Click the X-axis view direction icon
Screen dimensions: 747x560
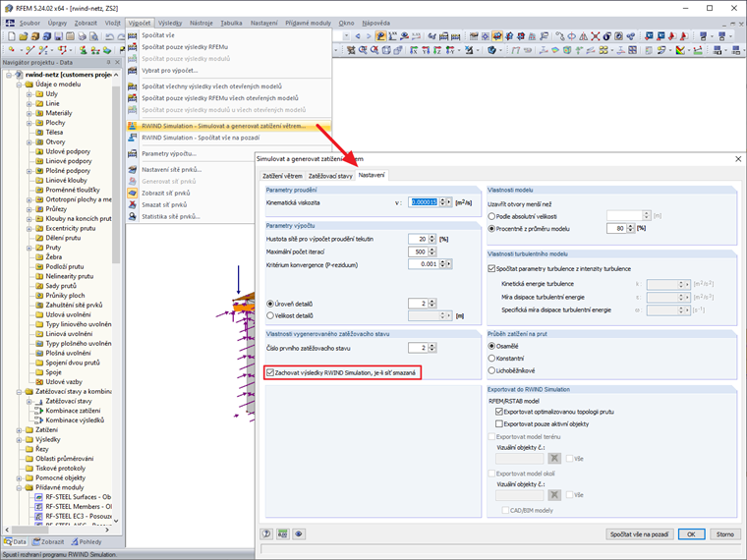[x=414, y=50]
